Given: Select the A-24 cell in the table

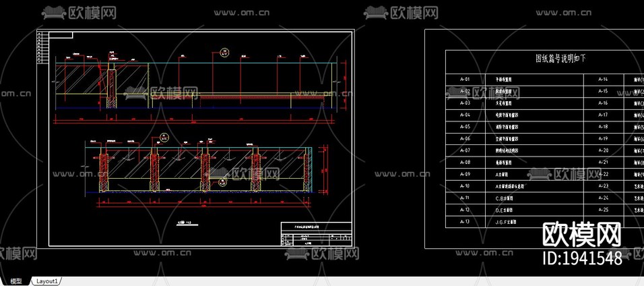Looking at the screenshot, I should (x=604, y=198).
